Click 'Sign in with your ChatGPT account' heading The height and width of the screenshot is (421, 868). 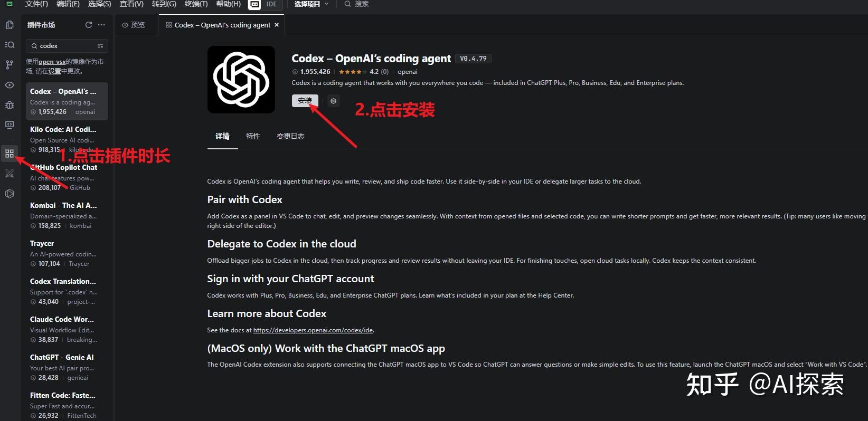(x=290, y=279)
